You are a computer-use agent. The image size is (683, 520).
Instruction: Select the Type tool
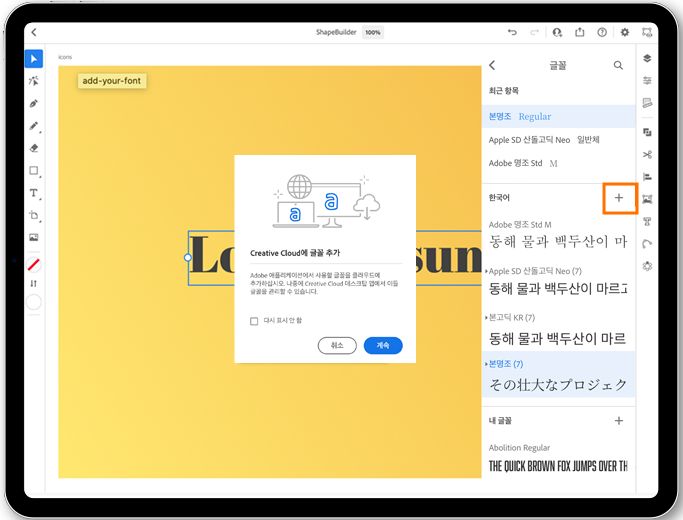pos(34,193)
